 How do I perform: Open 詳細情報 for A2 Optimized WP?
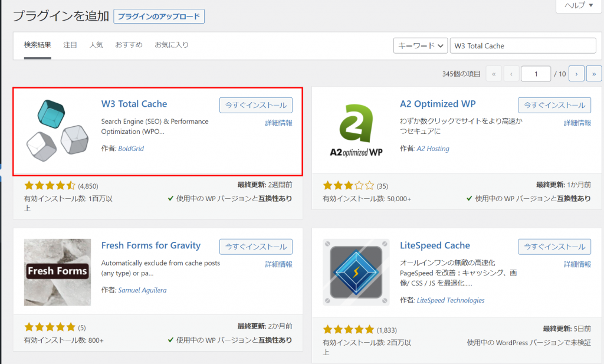[577, 123]
